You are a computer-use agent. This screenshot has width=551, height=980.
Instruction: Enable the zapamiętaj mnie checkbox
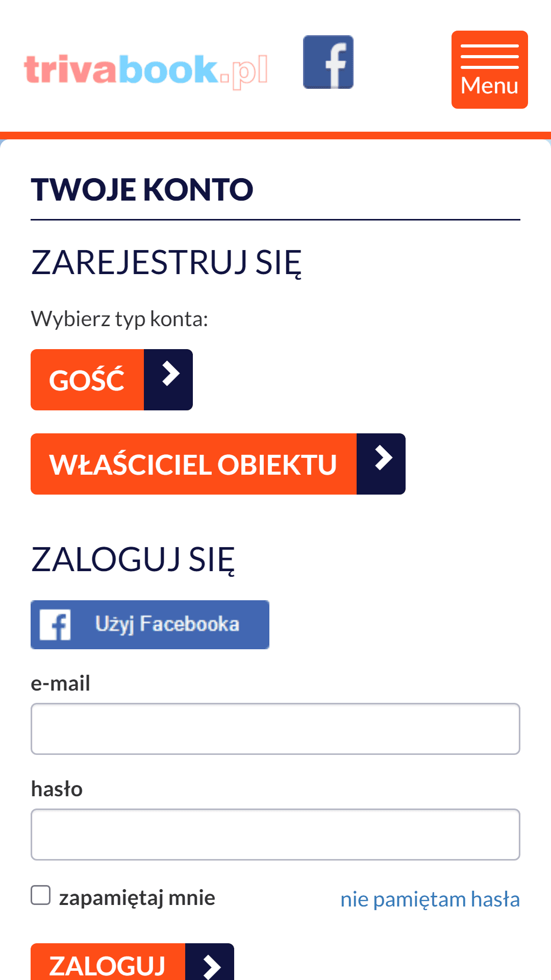tap(41, 895)
